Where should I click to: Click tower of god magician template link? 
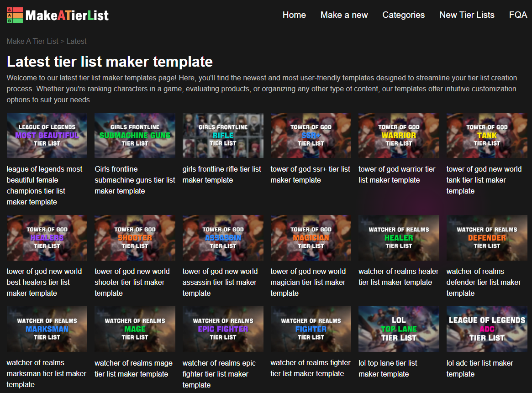[x=308, y=282]
